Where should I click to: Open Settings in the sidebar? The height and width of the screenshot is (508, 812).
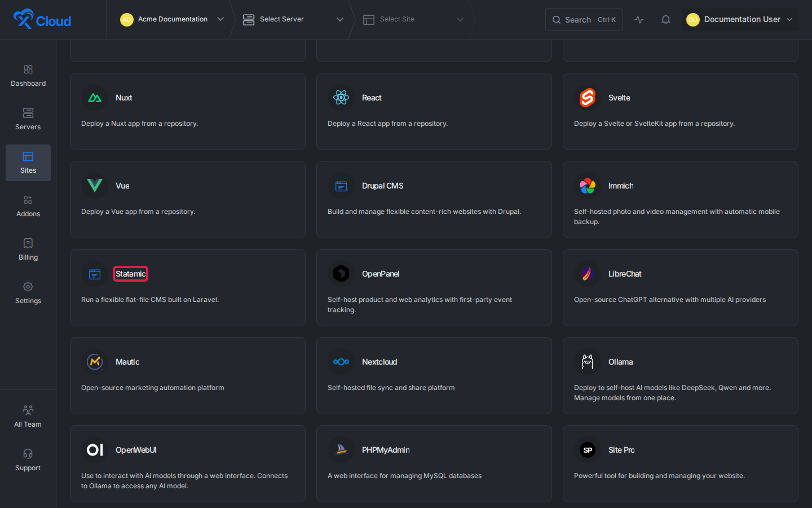[28, 293]
